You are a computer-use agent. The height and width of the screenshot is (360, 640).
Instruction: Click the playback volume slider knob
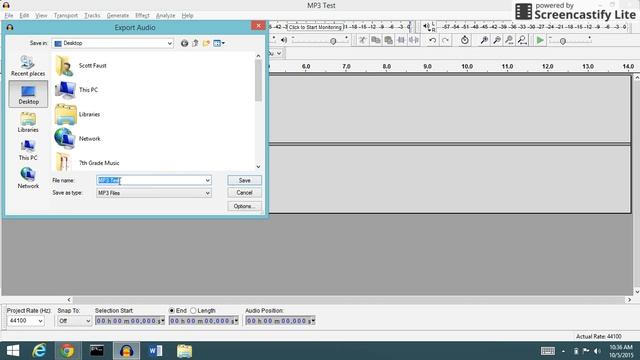333,41
